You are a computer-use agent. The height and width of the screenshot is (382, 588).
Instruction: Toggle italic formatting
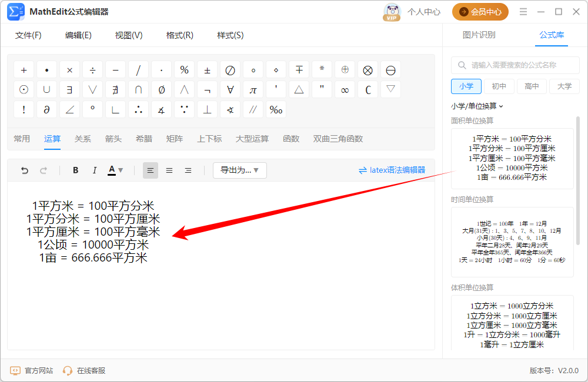pyautogui.click(x=95, y=170)
